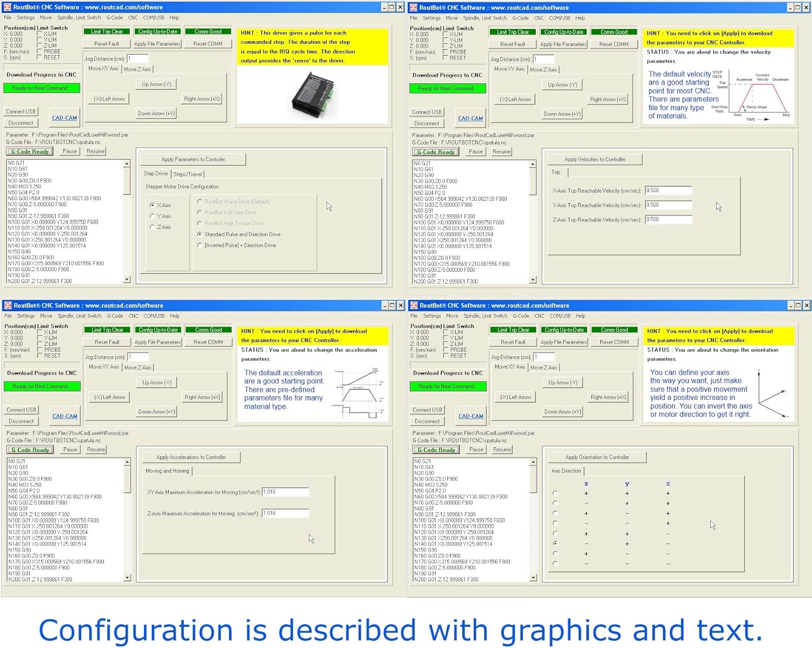
Task: Select the Y Axis radio button in top-left window
Action: click(152, 216)
